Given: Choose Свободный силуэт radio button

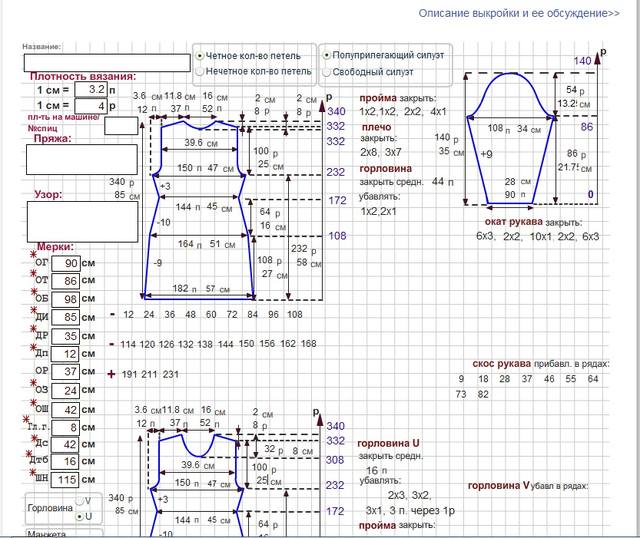Looking at the screenshot, I should click(x=326, y=72).
